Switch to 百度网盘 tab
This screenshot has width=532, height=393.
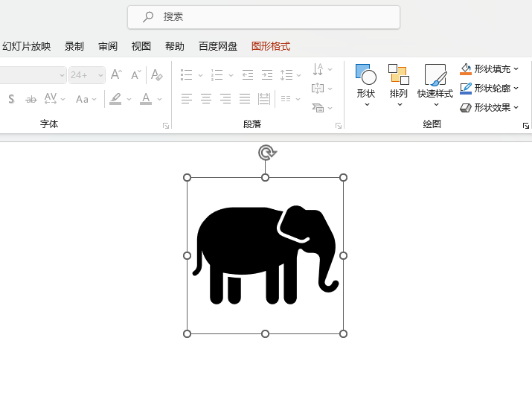point(218,46)
